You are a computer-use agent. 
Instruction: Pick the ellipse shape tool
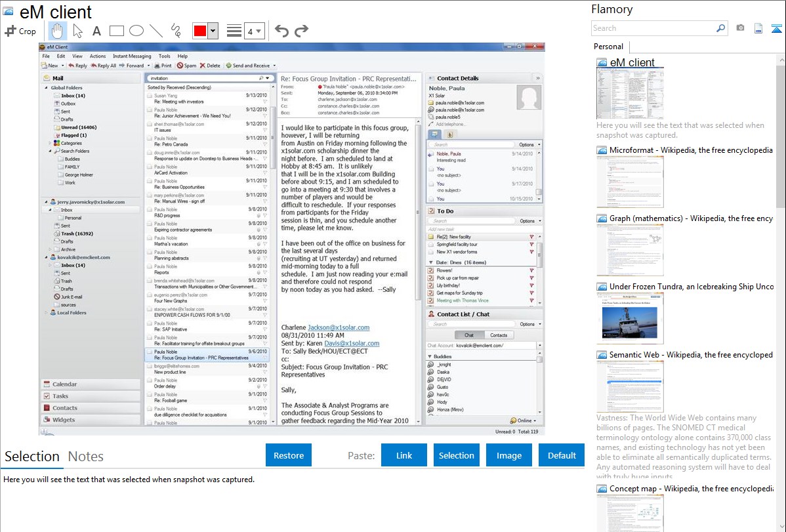(x=136, y=31)
